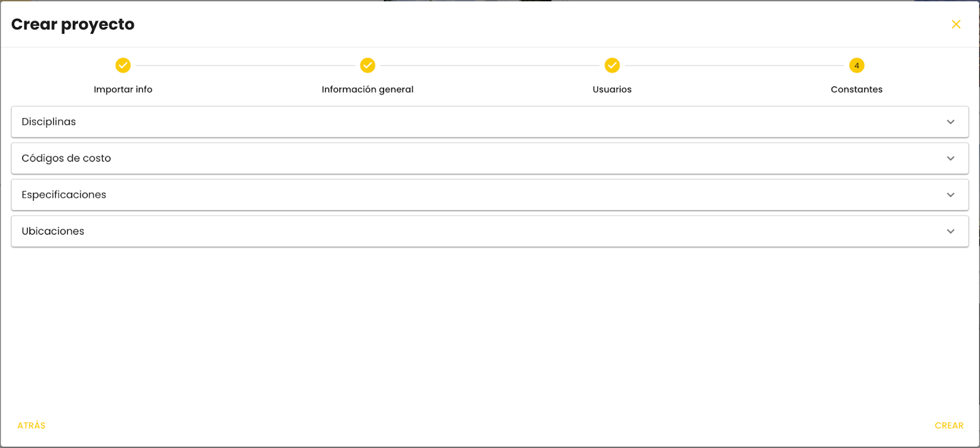Open the Disciplinas accordion panel
Viewport: 980px width, 448px height.
coord(490,122)
